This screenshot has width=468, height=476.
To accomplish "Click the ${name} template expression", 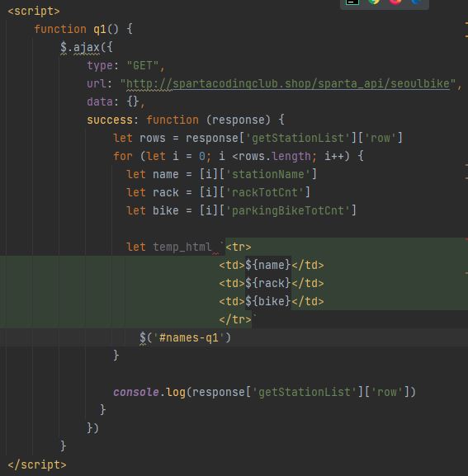I will 268,265.
